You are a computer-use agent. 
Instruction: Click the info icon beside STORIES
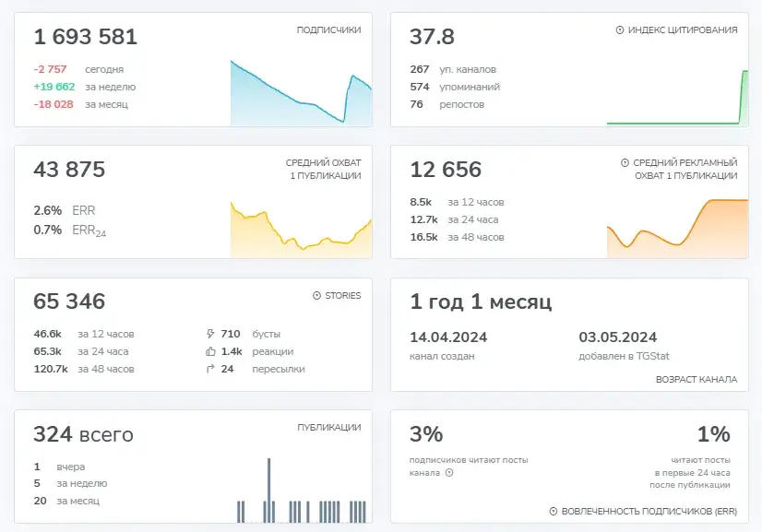(x=316, y=295)
